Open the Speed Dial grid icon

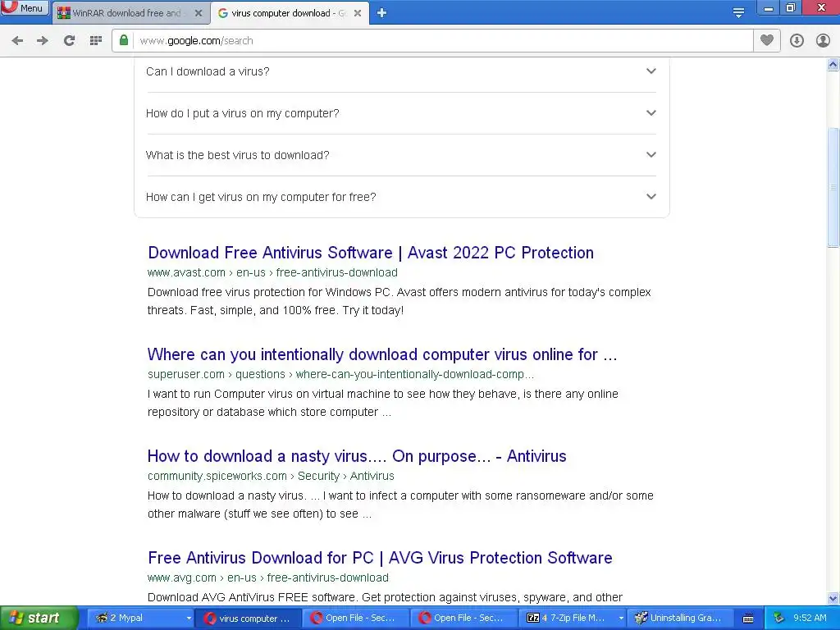point(96,41)
